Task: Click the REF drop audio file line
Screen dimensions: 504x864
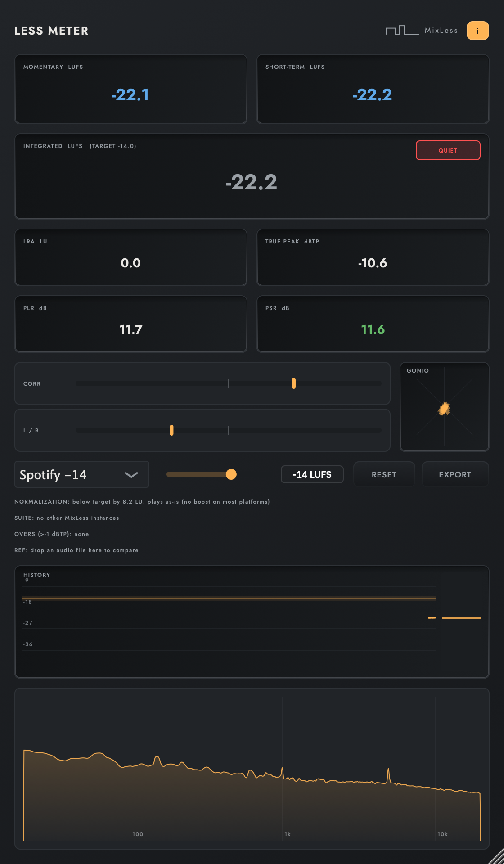Action: pos(76,550)
